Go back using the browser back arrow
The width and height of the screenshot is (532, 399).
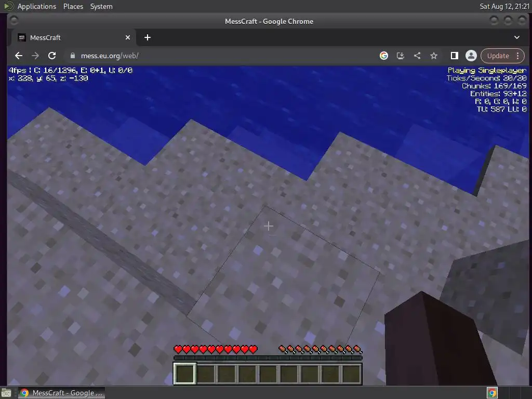[x=19, y=56]
